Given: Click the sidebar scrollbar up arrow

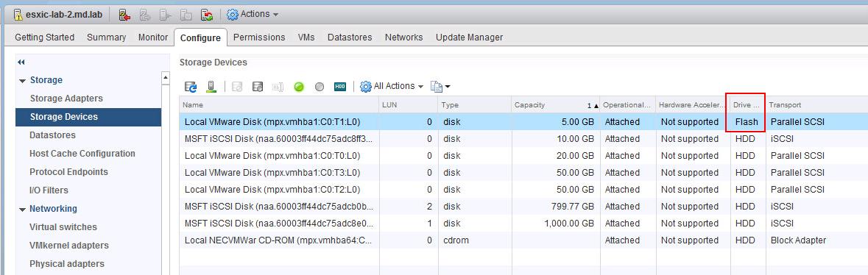Looking at the screenshot, I should pos(166,78).
